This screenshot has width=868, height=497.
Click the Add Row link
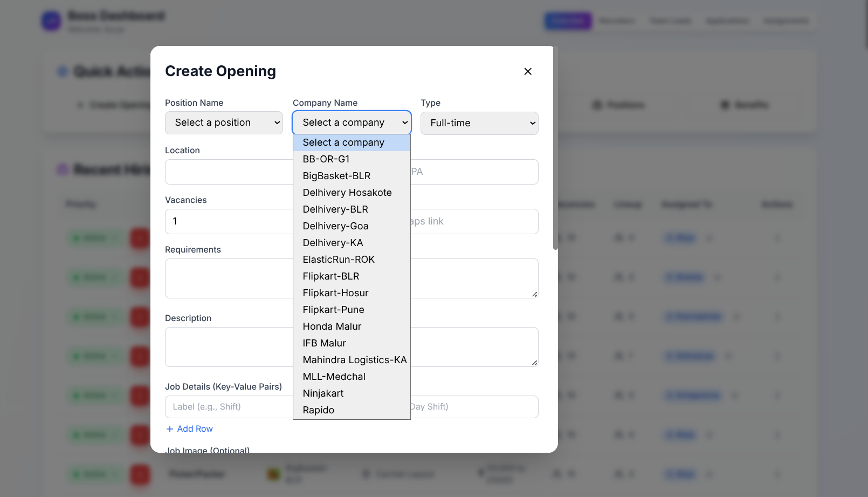coord(189,428)
